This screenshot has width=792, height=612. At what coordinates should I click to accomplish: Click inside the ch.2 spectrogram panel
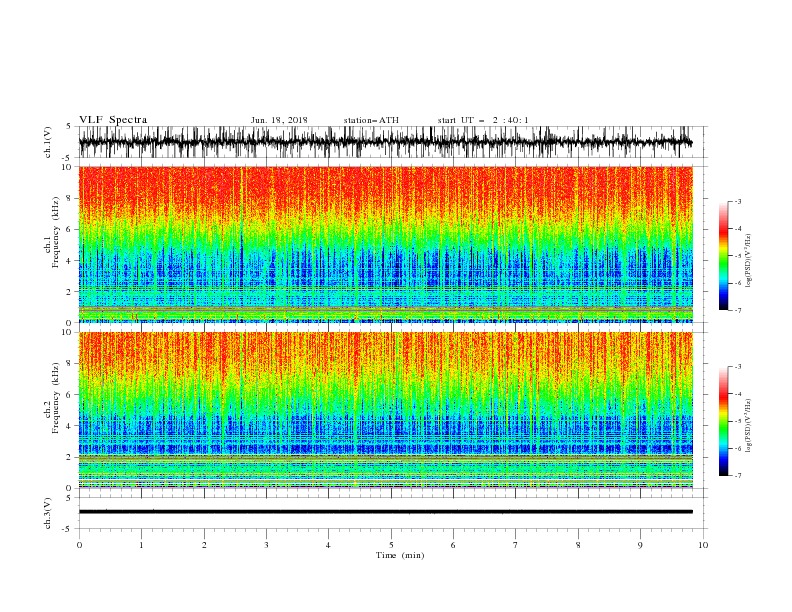point(385,410)
